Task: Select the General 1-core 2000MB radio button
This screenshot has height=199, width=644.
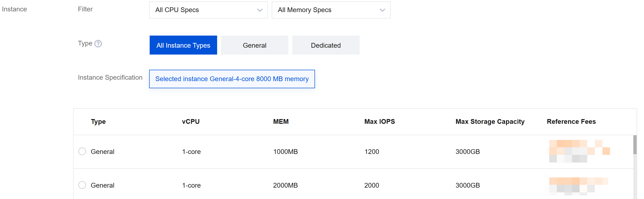Action: click(82, 185)
